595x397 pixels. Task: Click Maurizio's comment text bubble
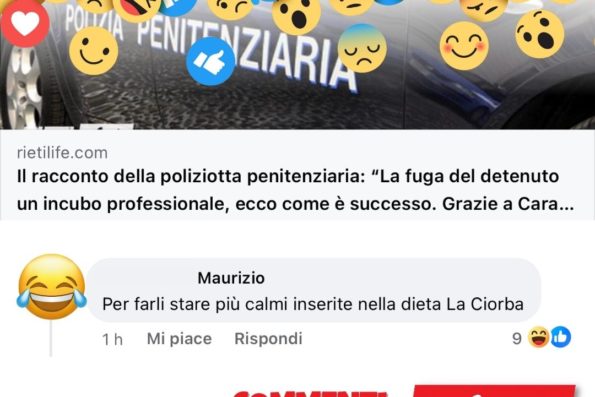[x=313, y=290]
